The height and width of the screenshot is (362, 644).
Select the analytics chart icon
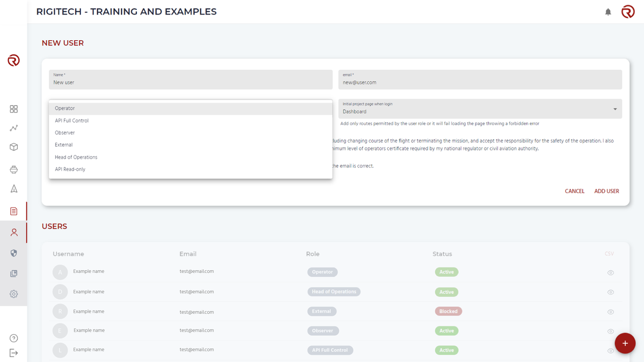[x=13, y=128]
